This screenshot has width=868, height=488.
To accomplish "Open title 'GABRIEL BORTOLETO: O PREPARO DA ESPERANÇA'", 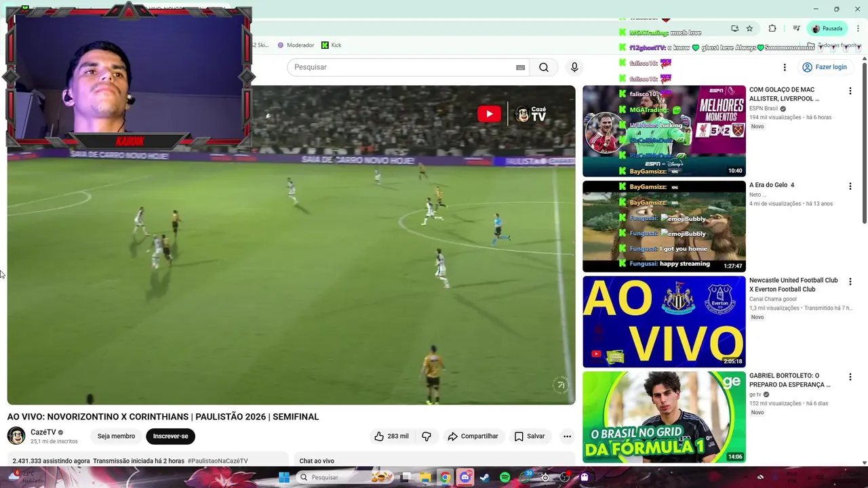I will [790, 380].
